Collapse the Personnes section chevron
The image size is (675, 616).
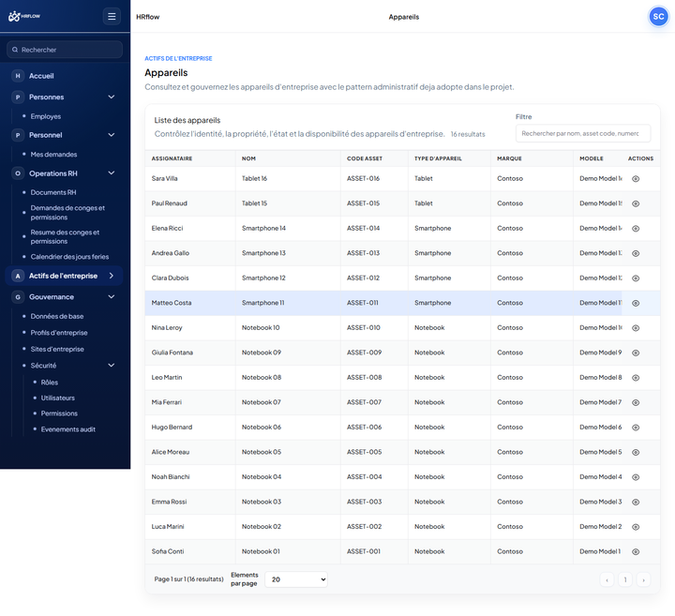tap(111, 97)
